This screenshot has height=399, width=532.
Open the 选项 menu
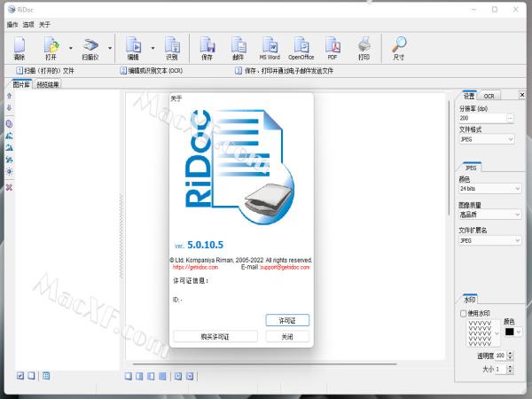click(28, 25)
